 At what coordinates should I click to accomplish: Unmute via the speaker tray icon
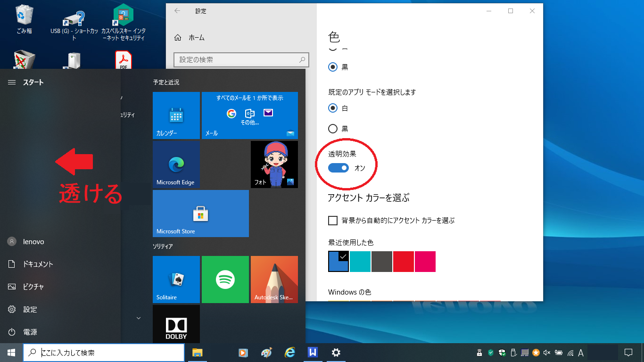(x=547, y=353)
